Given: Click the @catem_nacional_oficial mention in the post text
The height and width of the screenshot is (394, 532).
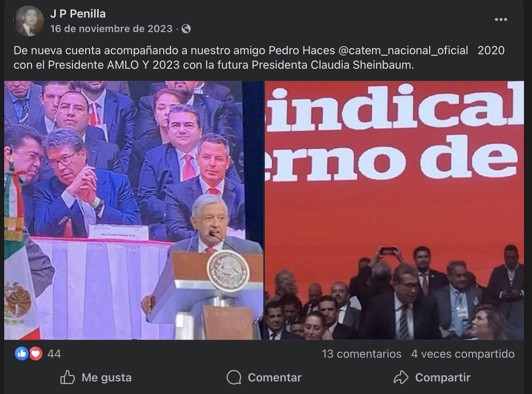Looking at the screenshot, I should (x=403, y=50).
